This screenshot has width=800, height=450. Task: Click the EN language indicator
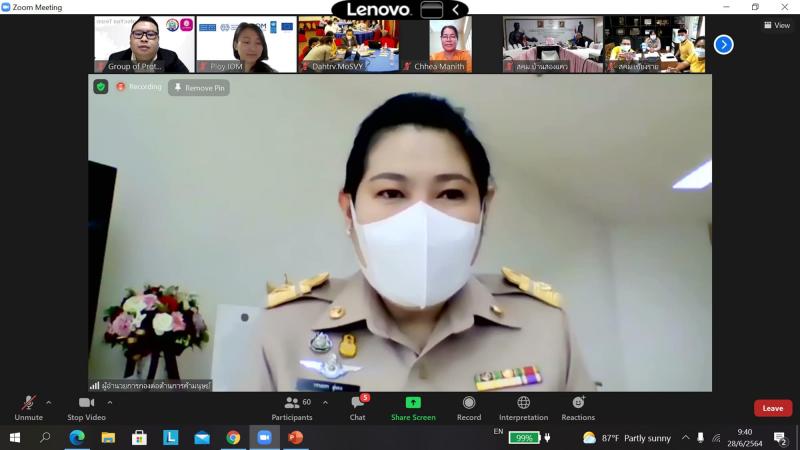point(498,432)
